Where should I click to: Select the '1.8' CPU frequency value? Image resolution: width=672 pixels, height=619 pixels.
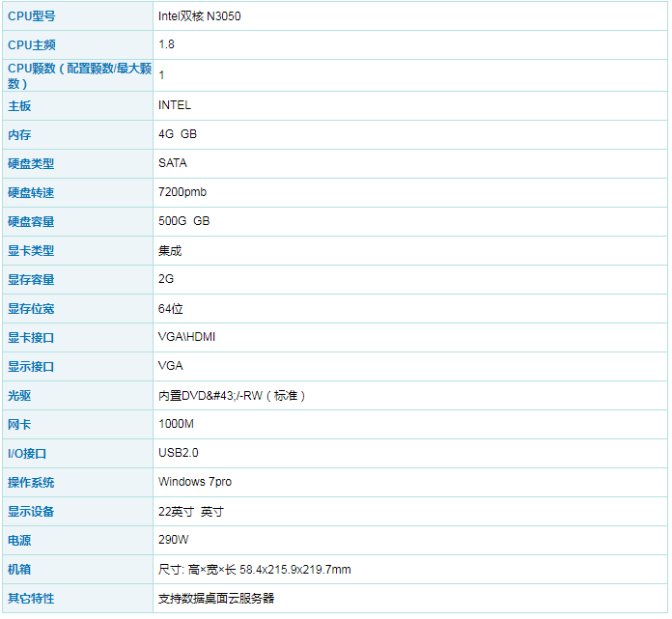pos(166,44)
